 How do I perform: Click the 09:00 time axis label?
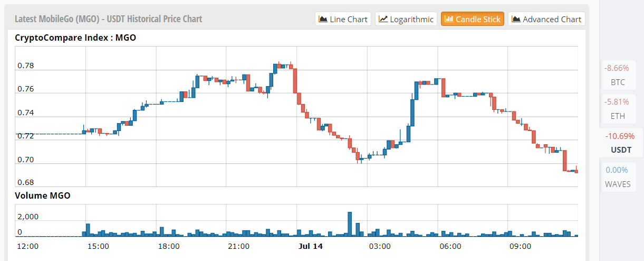tap(520, 246)
